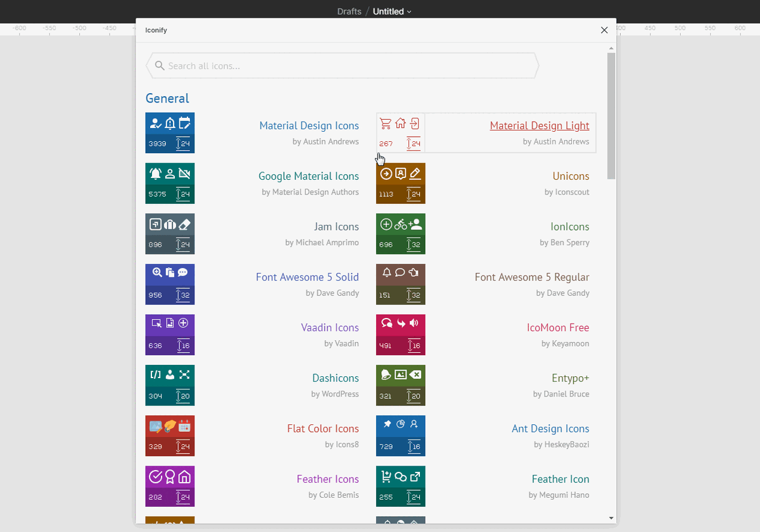Click 'by Iconscout' author text
Screen dimensions: 760x532
(x=567, y=192)
